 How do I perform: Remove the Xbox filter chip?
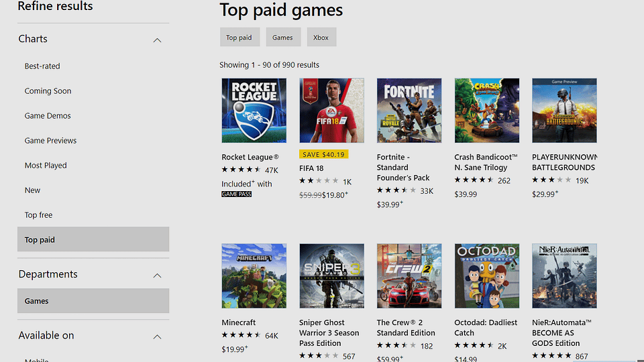(321, 37)
